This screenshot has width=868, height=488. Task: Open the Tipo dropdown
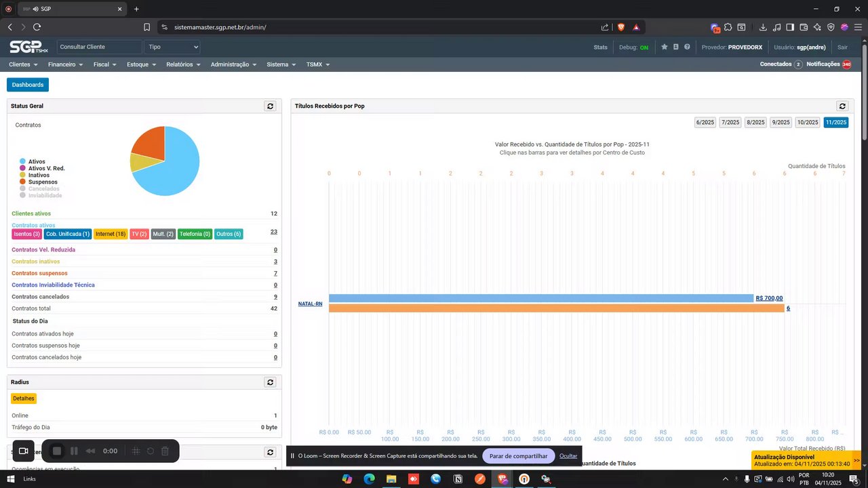click(x=173, y=47)
